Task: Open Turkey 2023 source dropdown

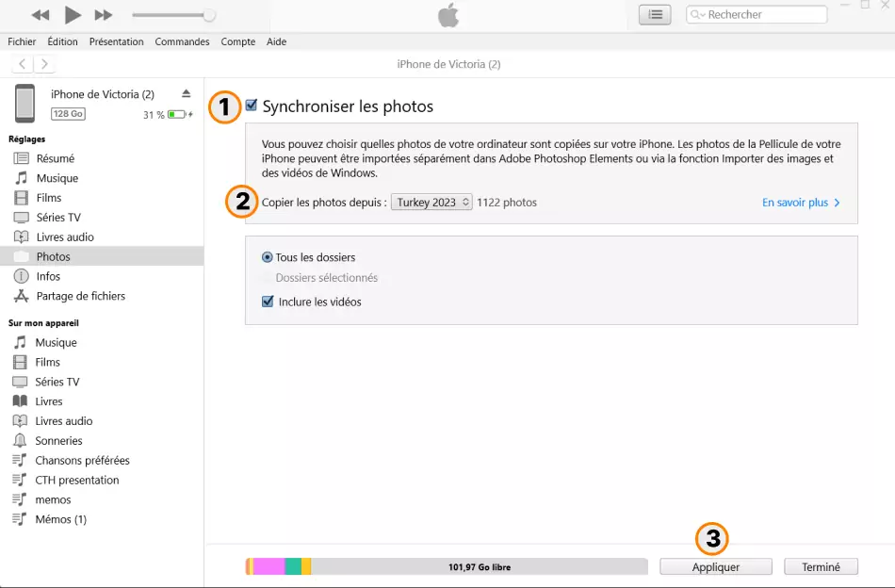Action: [x=431, y=202]
